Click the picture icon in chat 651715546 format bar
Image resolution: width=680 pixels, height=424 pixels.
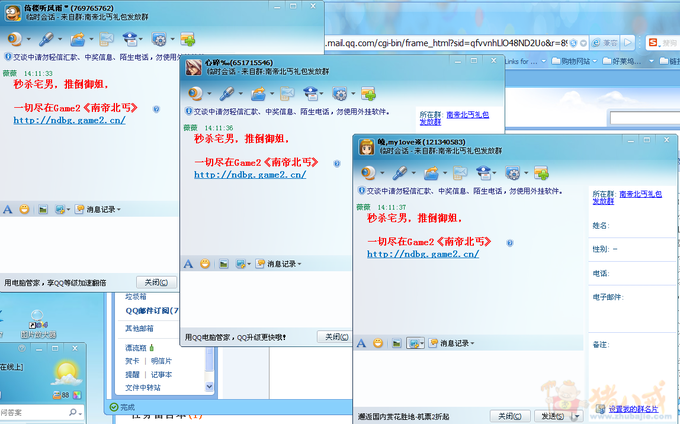[x=223, y=264]
